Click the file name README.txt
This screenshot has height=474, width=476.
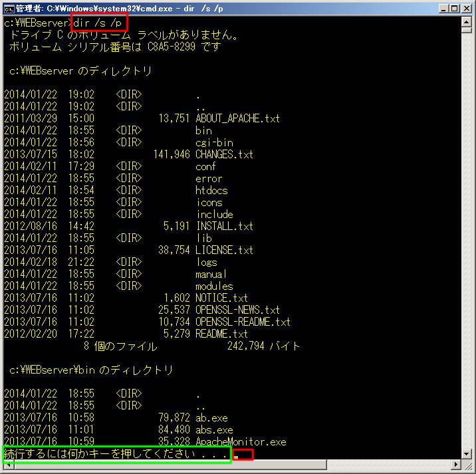coord(221,334)
